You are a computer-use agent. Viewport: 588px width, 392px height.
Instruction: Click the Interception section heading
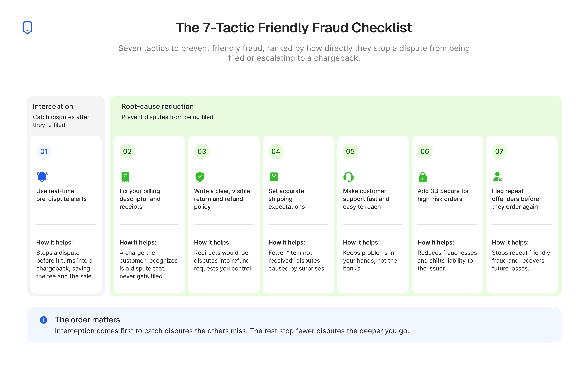coord(53,106)
